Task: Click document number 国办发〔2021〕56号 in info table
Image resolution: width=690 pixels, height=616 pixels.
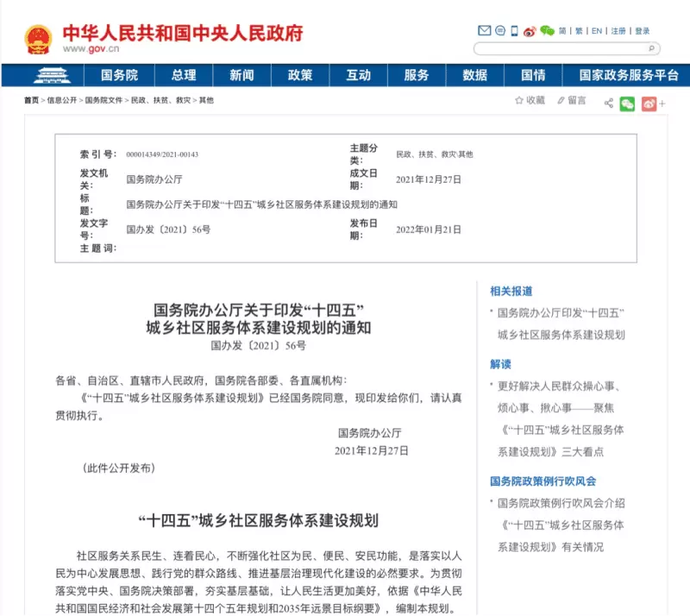Action: point(168,229)
